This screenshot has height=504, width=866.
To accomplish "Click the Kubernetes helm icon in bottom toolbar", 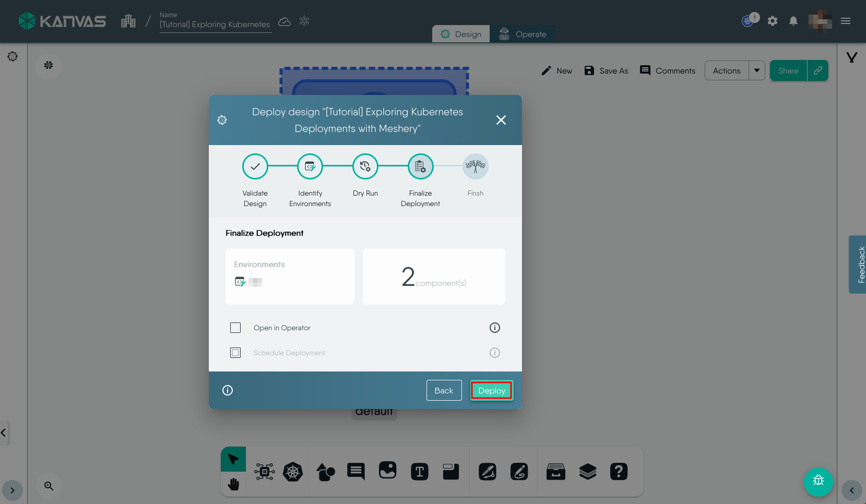I will coord(293,472).
